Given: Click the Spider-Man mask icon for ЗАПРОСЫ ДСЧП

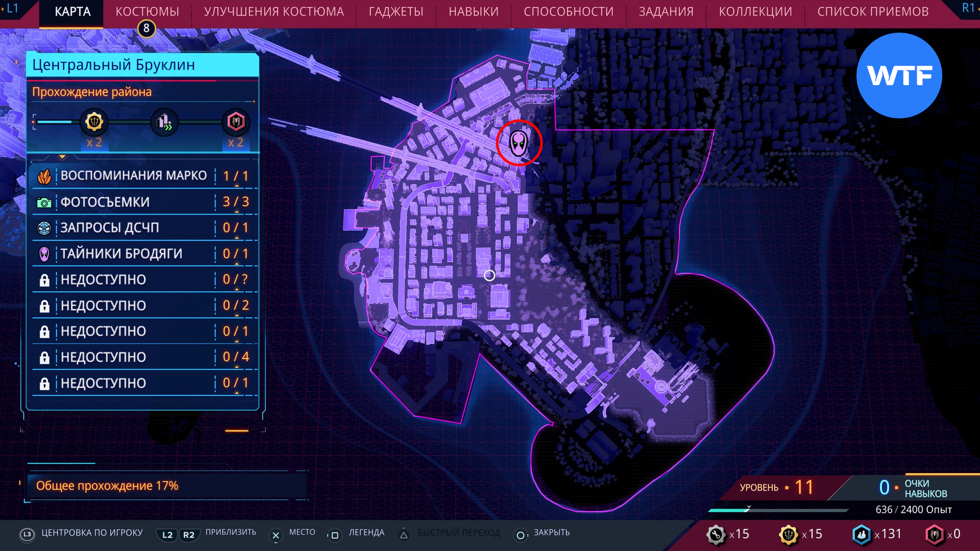Looking at the screenshot, I should pyautogui.click(x=44, y=228).
